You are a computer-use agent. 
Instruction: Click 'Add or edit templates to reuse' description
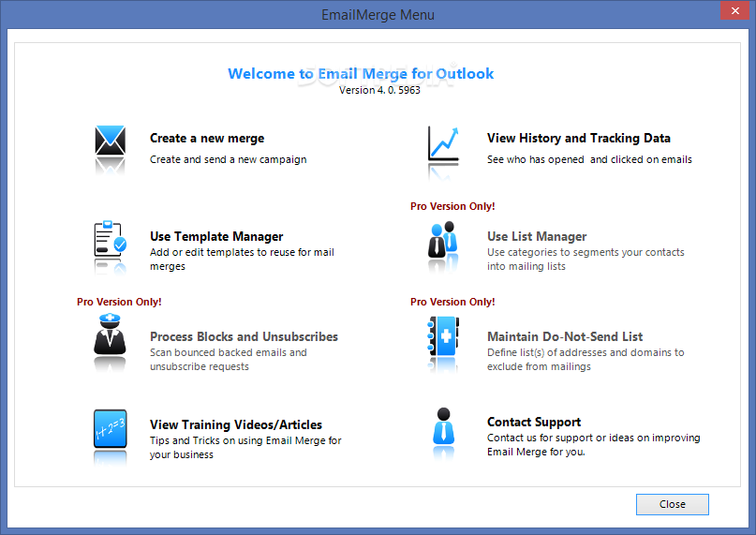242,259
